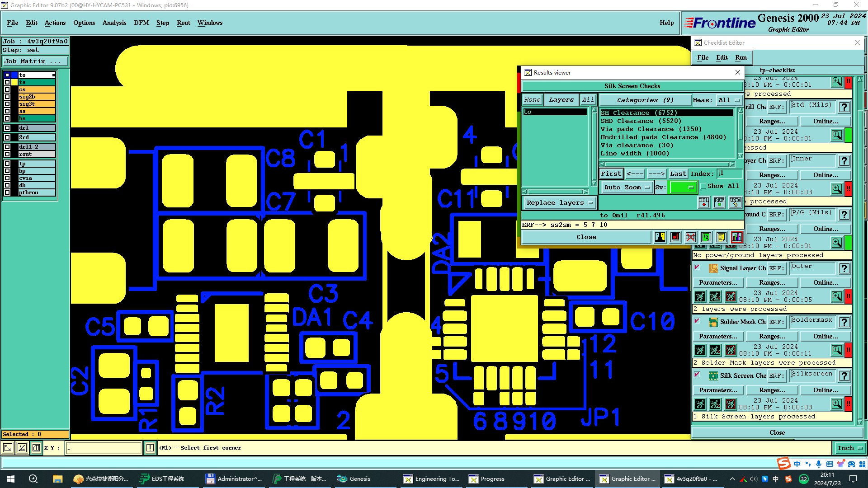
Task: Open the Meas All dropdown
Action: [x=729, y=100]
